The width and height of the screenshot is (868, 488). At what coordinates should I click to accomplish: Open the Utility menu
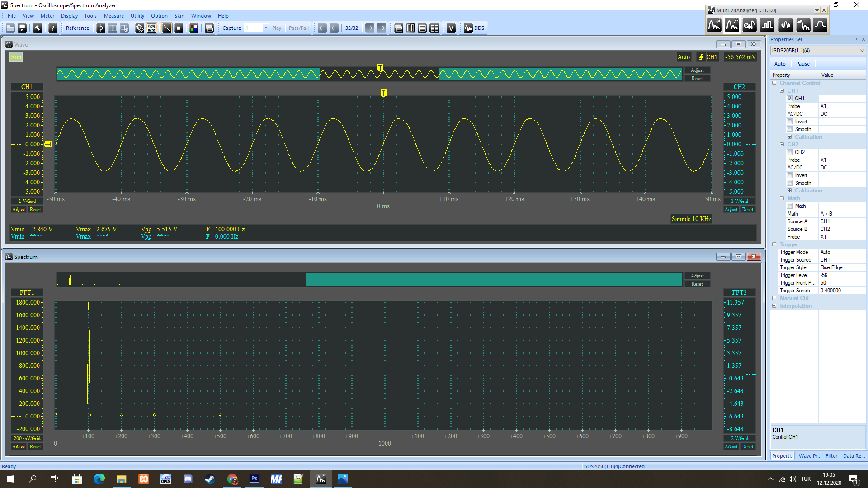[x=137, y=16]
